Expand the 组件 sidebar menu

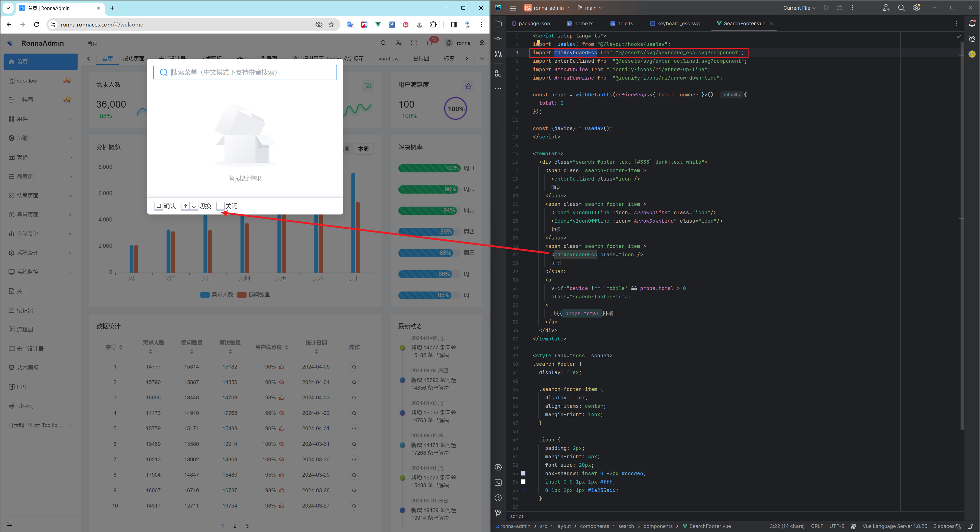[40, 119]
